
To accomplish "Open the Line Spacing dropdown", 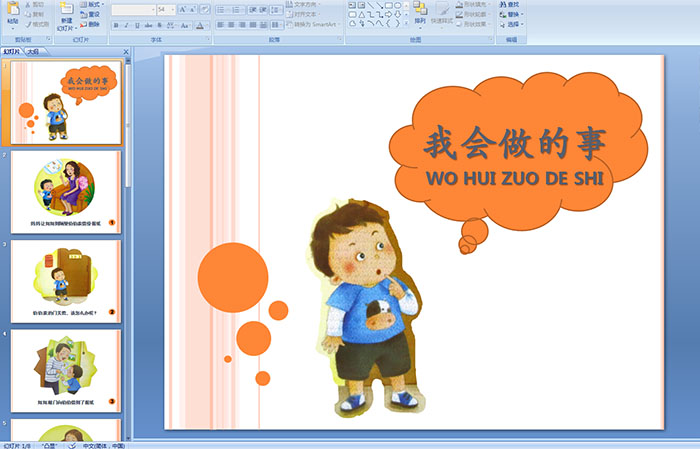I will (x=276, y=10).
